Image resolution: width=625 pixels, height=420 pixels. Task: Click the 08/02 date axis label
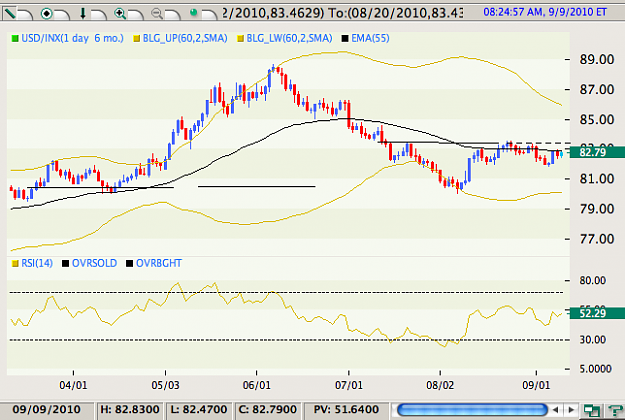coord(440,385)
